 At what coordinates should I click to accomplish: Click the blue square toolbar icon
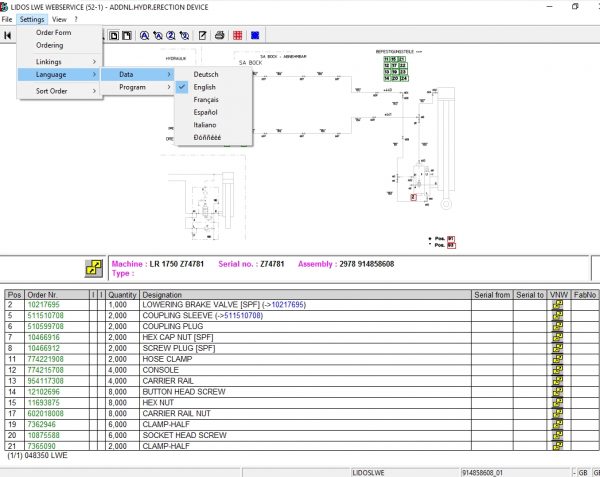pyautogui.click(x=255, y=36)
